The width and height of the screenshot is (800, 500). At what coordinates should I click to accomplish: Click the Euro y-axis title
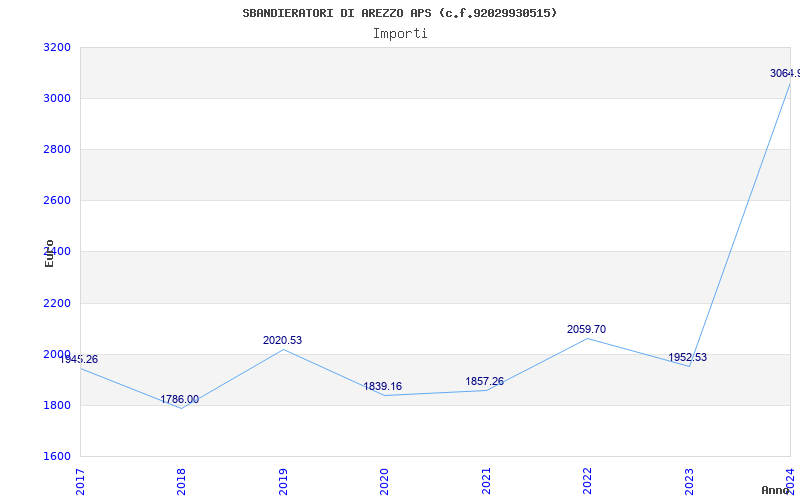(49, 253)
